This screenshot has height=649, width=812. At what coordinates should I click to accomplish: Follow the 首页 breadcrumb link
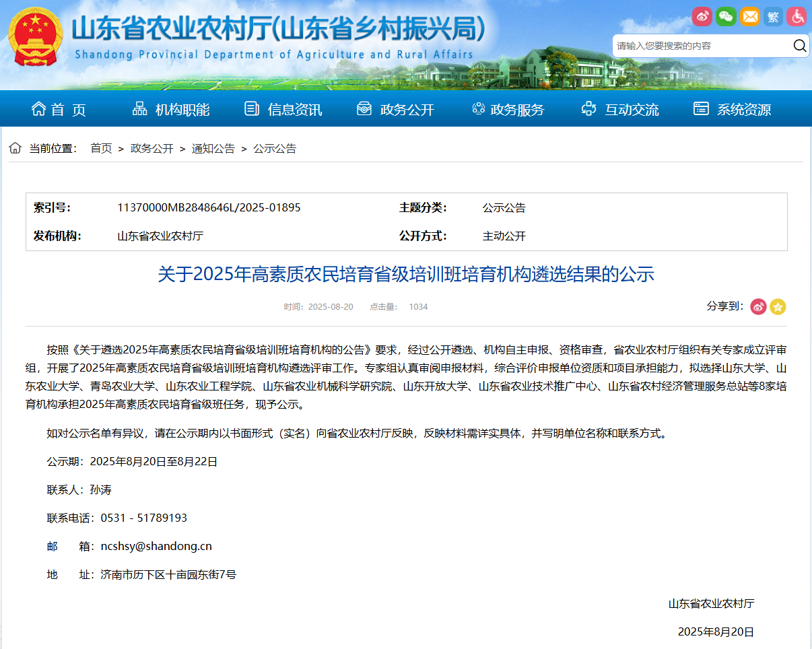point(101,149)
